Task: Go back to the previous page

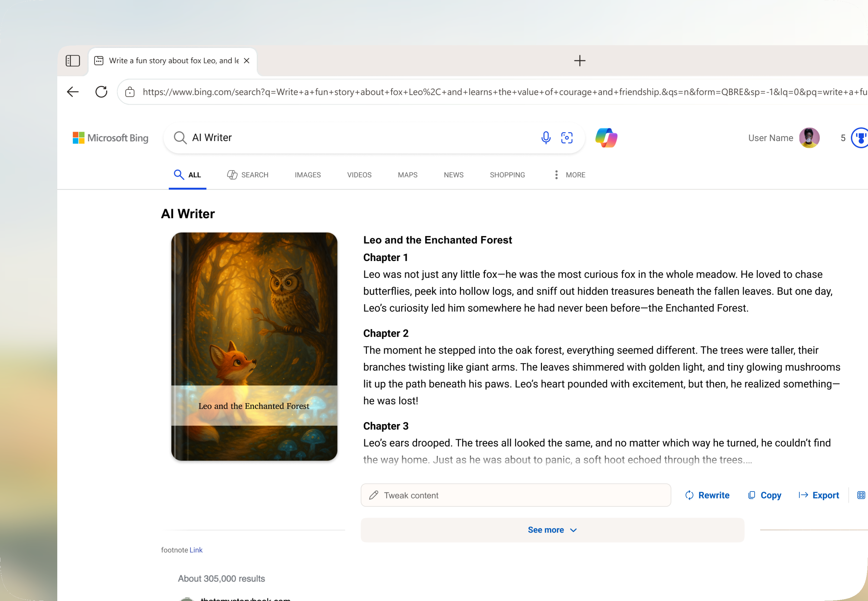Action: coord(73,92)
